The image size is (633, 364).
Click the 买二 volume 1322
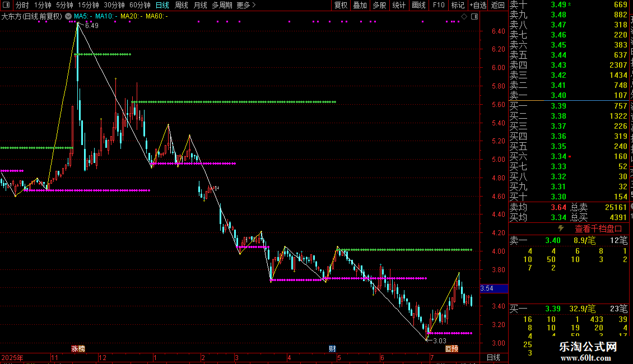pyautogui.click(x=618, y=116)
